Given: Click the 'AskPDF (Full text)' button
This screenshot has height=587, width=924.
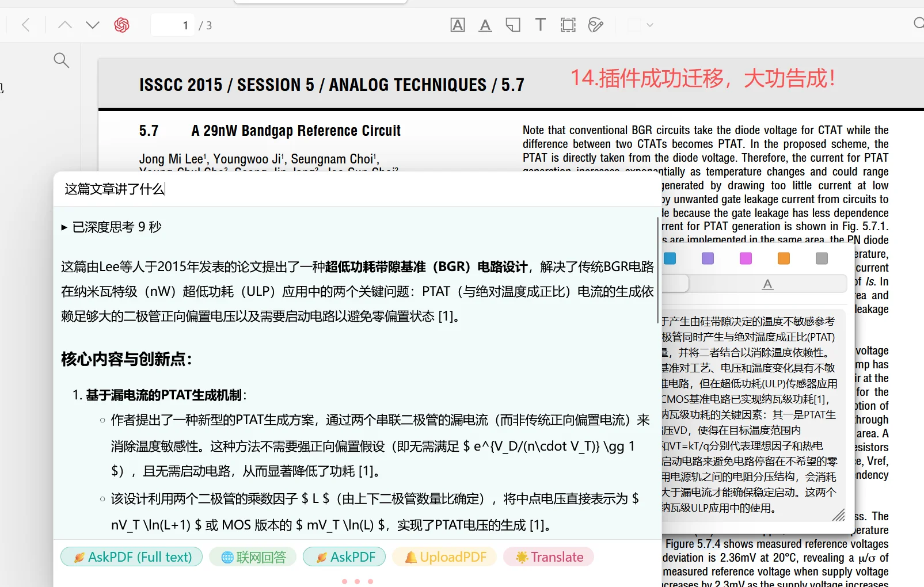Looking at the screenshot, I should (x=131, y=556).
